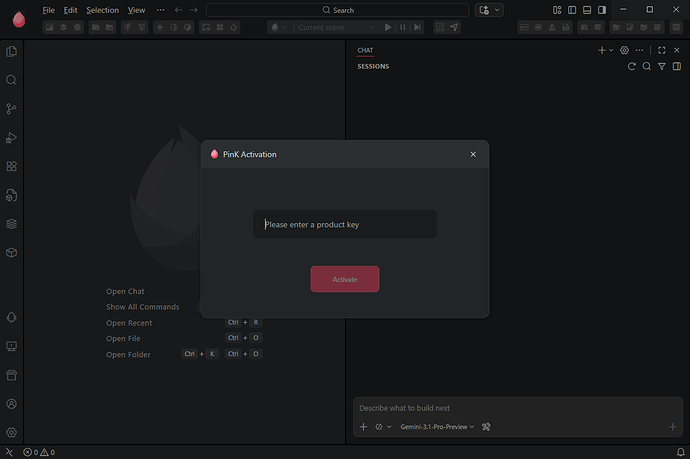Open chat settings hexagon icon
690x459 pixels.
(624, 50)
